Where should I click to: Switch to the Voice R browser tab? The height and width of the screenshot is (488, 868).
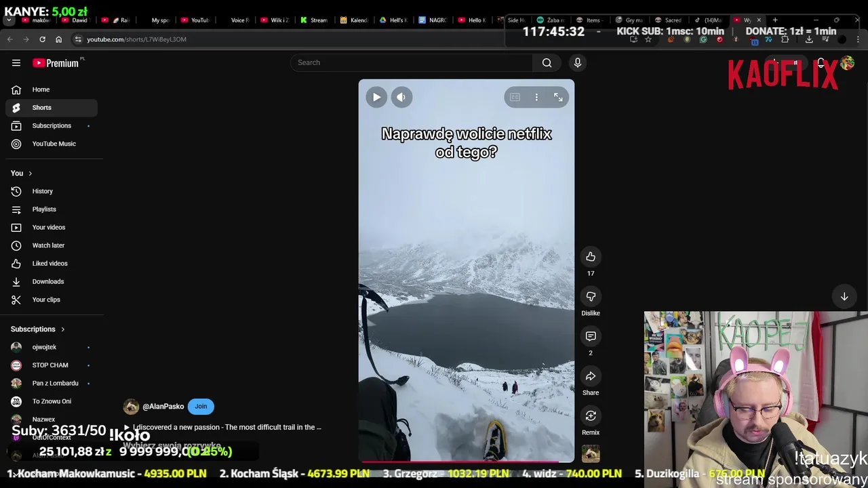coord(236,20)
